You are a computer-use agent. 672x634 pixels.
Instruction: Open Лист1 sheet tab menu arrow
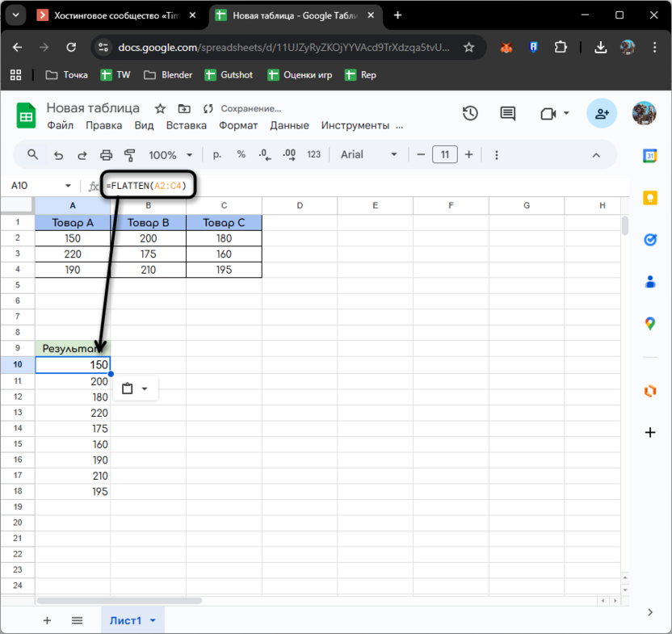point(153,620)
